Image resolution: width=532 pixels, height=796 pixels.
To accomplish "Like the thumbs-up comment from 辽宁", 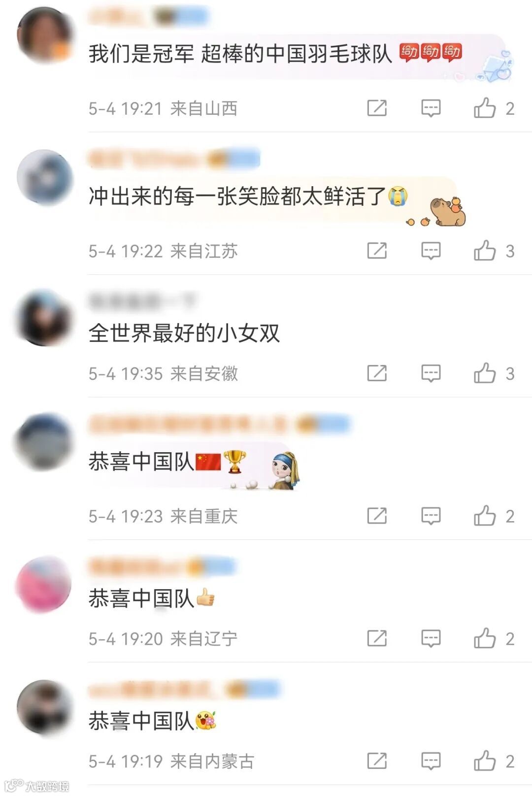I will [x=485, y=638].
